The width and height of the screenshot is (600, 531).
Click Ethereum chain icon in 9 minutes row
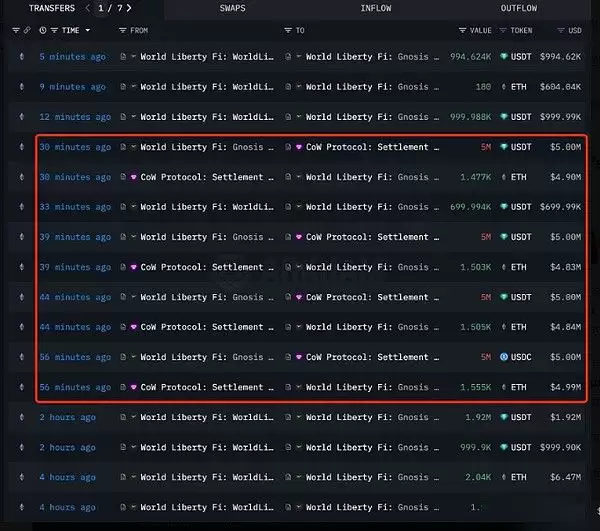[22, 87]
